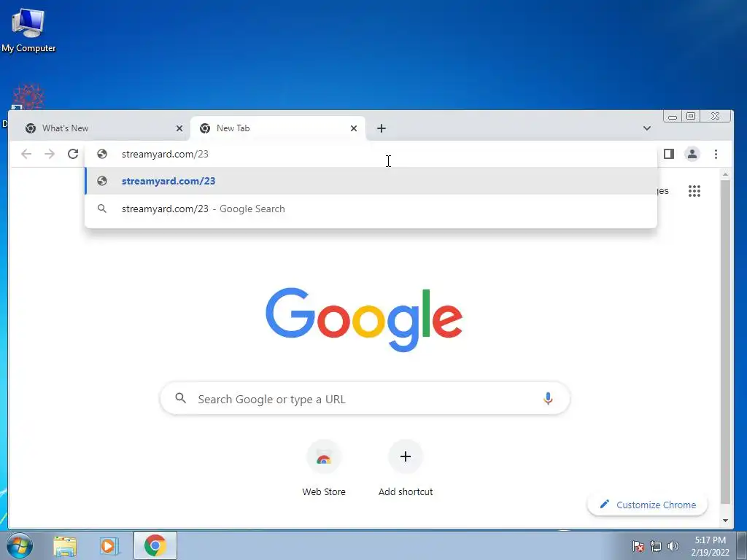Screen dimensions: 747x560
Task: Click the scrollbar down arrow
Action: point(725,521)
